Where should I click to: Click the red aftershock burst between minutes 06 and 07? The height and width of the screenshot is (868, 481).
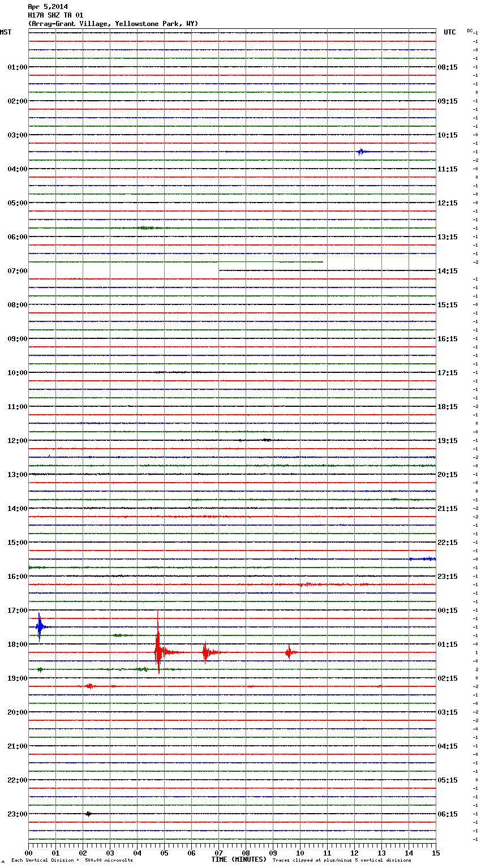(x=207, y=652)
